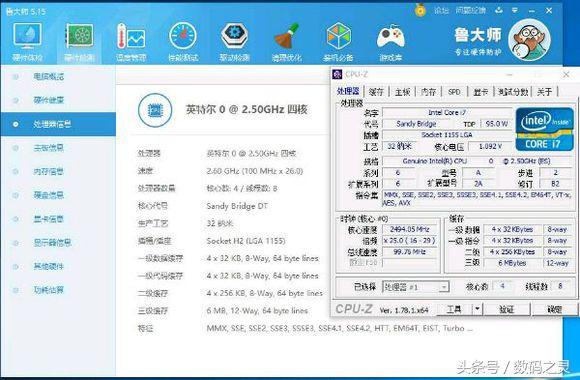Viewport: 580px width, 380px height.
Task: Click the 1.092 V core voltage value
Action: click(x=490, y=146)
